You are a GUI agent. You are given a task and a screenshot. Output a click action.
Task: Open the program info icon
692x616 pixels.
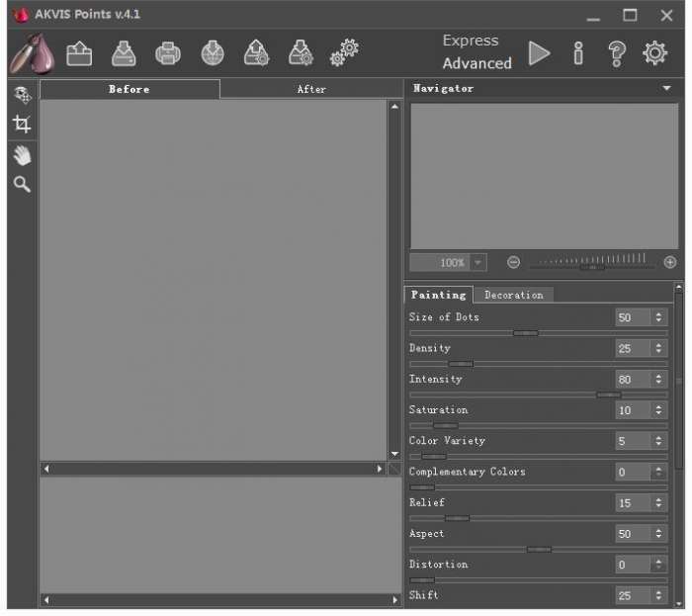[578, 53]
